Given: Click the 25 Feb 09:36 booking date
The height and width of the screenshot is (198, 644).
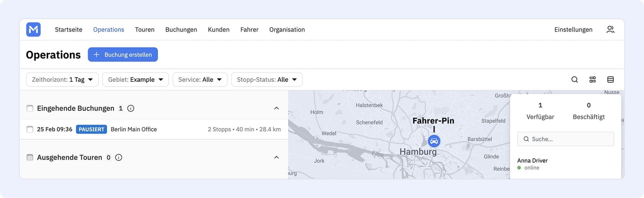Looking at the screenshot, I should pyautogui.click(x=55, y=129).
